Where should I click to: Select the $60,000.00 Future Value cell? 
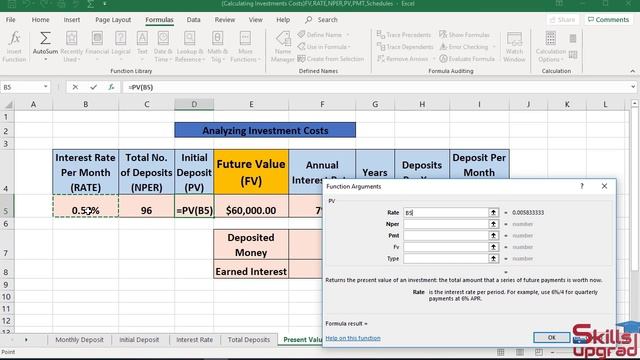(x=251, y=206)
